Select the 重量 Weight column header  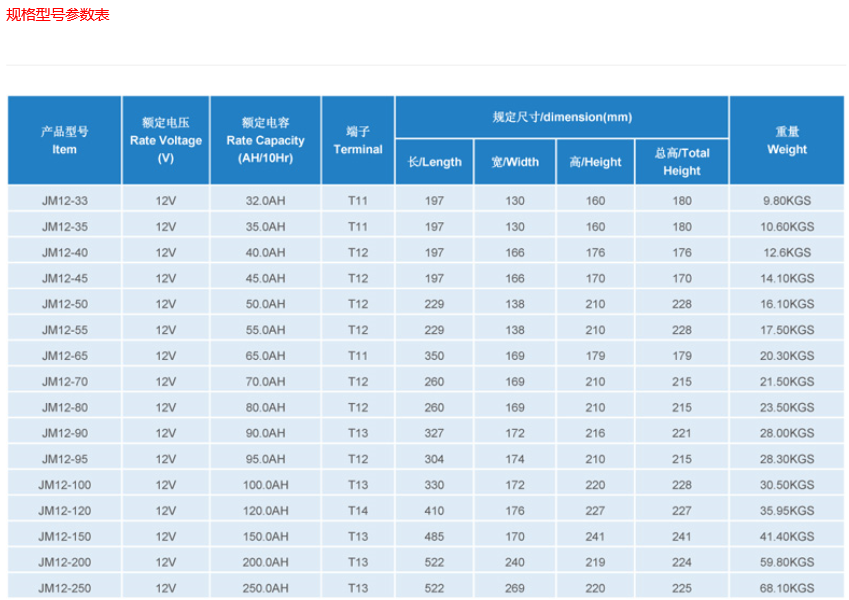coord(787,140)
